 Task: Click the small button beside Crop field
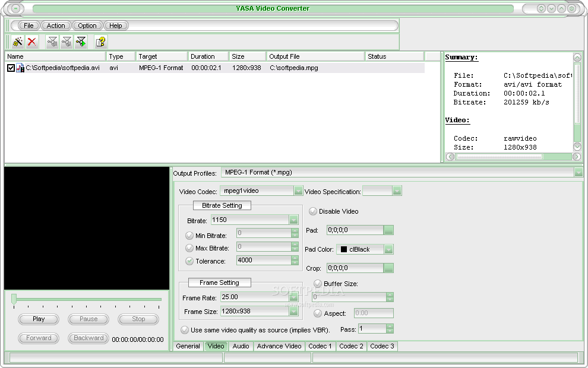[388, 268]
